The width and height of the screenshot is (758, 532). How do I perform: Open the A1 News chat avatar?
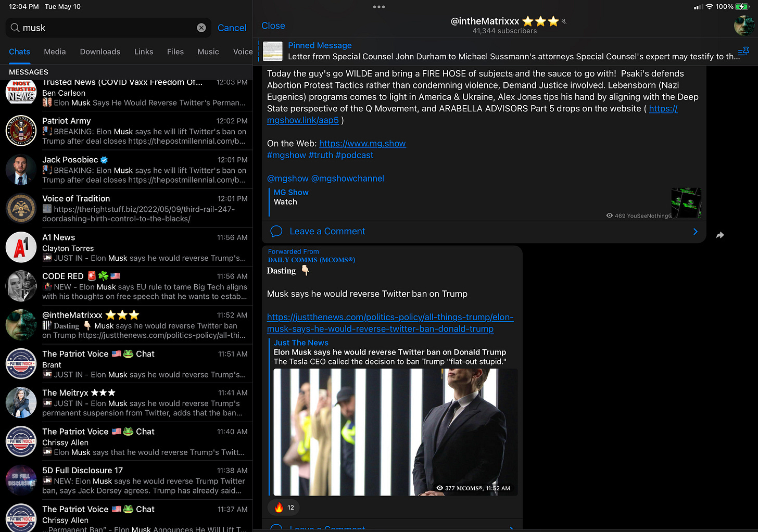click(21, 247)
